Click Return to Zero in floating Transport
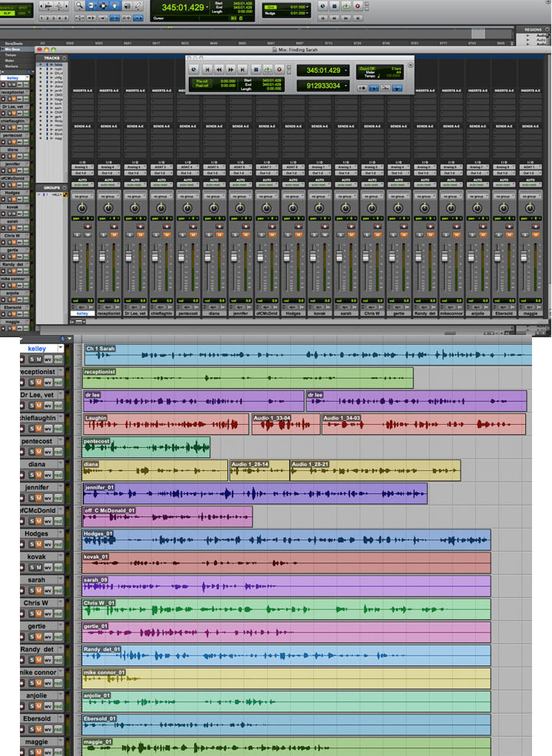552x756 pixels. coord(207,70)
